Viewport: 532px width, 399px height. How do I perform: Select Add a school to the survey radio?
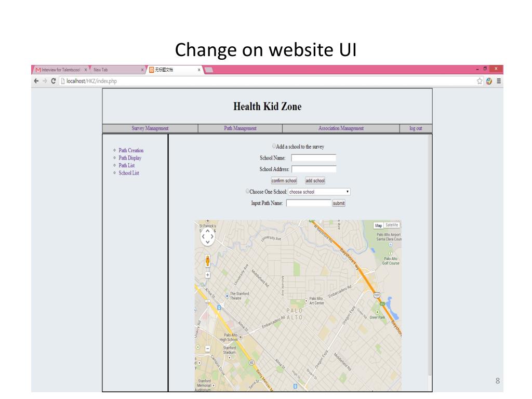pyautogui.click(x=274, y=146)
